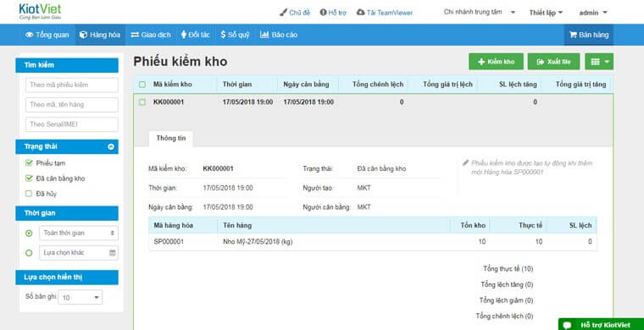Screen dimensions: 644x330
Task: Click the chat bubble icon in Hỗ trợ KiotViet
Action: pos(567,325)
